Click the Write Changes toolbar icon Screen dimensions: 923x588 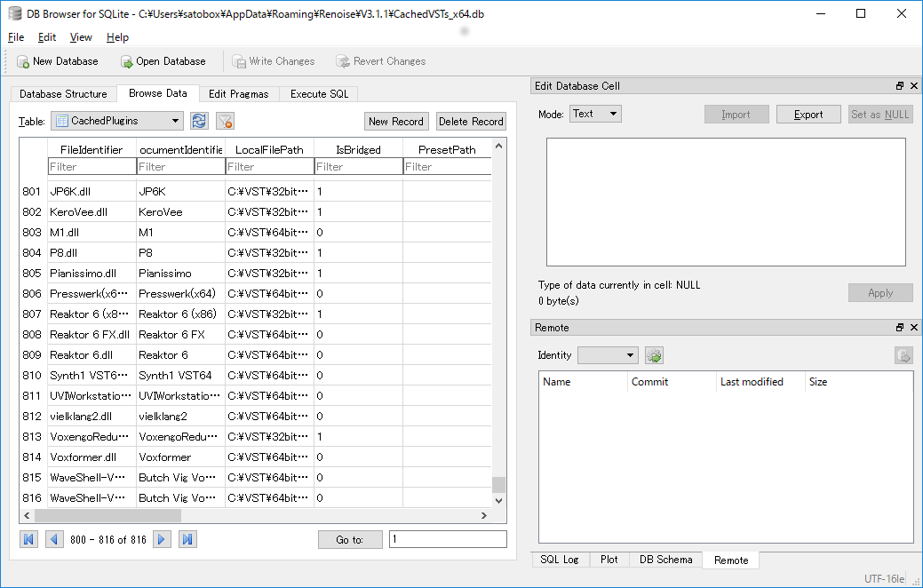click(x=239, y=61)
